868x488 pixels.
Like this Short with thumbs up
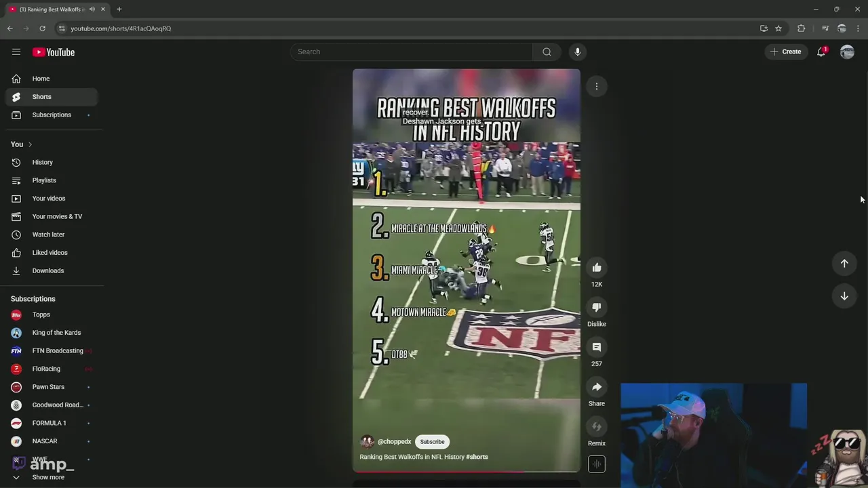click(597, 267)
